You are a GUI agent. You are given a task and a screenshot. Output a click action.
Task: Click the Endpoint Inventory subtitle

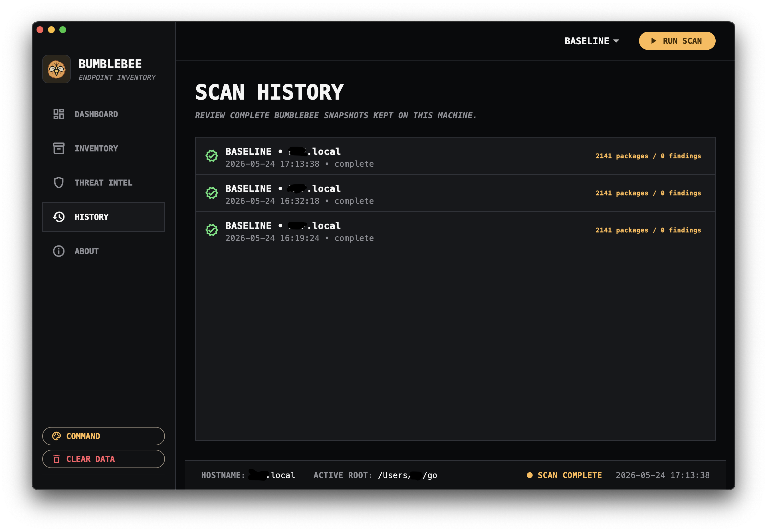117,77
